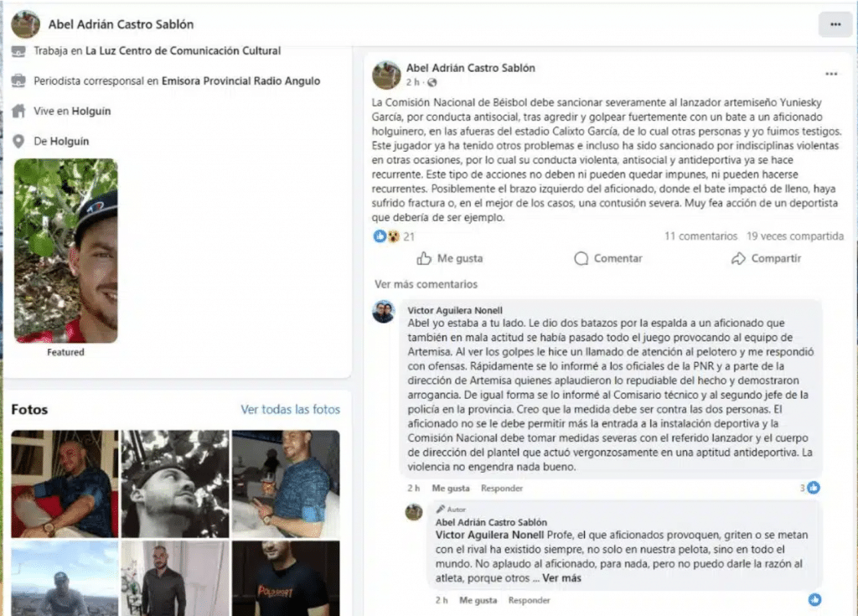The width and height of the screenshot is (858, 616).
Task: Click Responder under Victor's comment
Action: pos(502,488)
